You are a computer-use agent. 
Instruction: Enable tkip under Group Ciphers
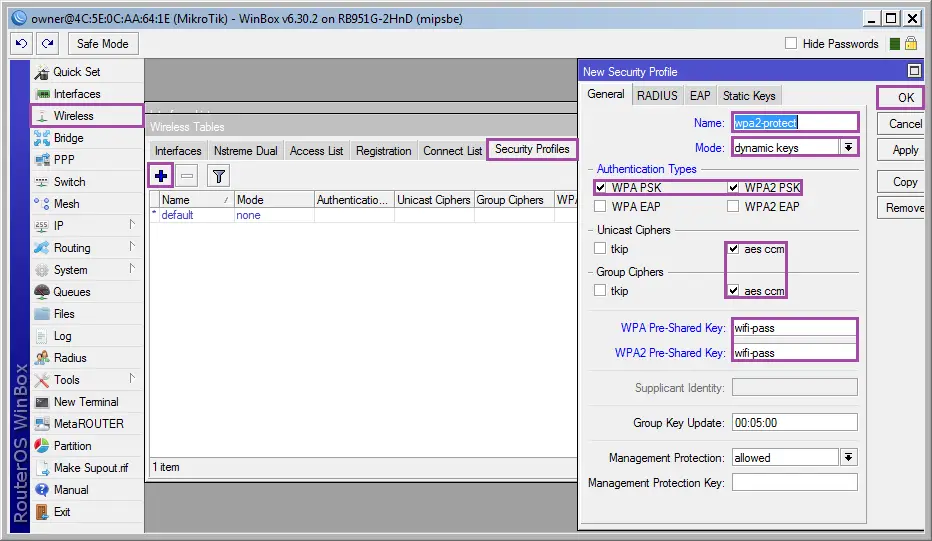click(x=600, y=291)
